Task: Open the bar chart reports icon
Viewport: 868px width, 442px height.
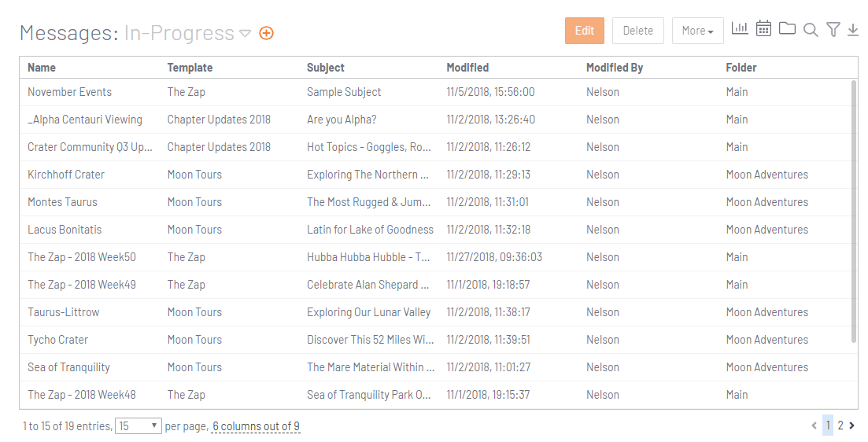Action: (x=740, y=28)
